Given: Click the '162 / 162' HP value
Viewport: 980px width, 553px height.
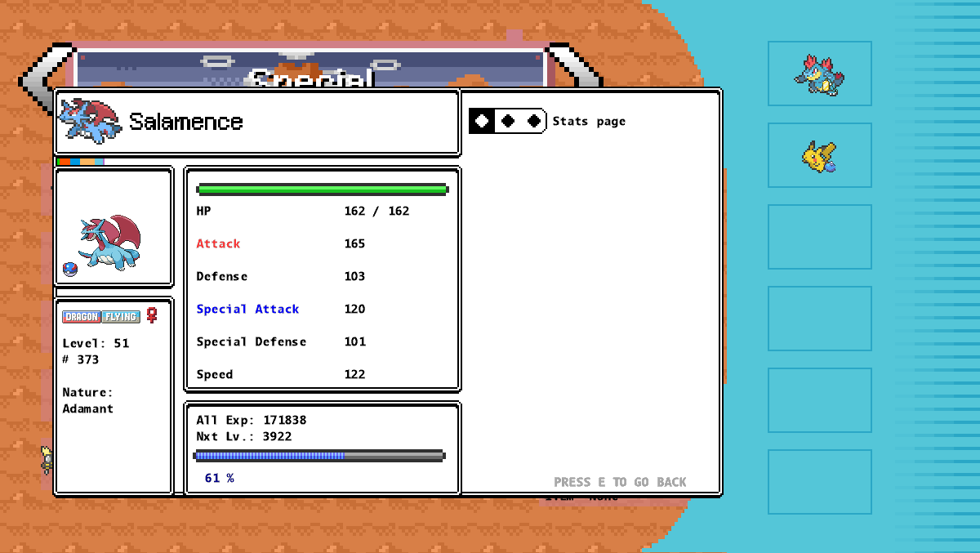Looking at the screenshot, I should pos(376,211).
